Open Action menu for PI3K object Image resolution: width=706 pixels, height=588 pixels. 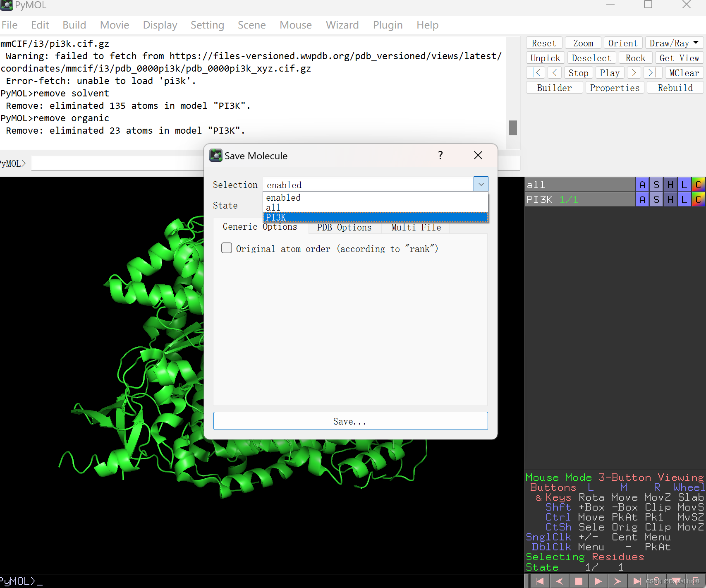click(x=642, y=199)
